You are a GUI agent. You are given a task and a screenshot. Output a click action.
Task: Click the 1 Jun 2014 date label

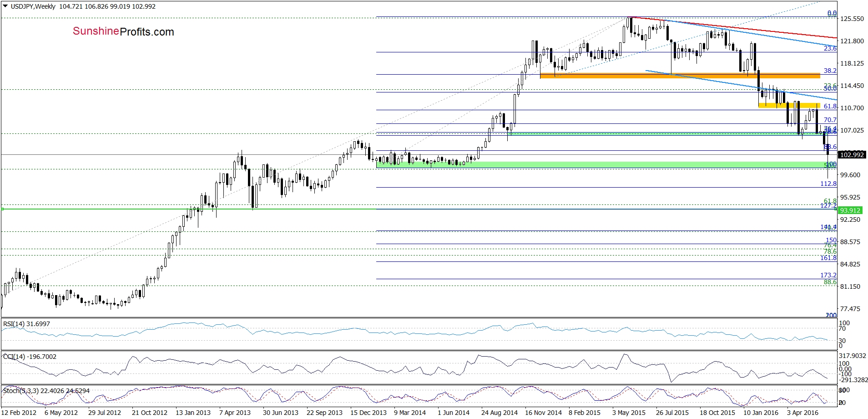[x=454, y=413]
